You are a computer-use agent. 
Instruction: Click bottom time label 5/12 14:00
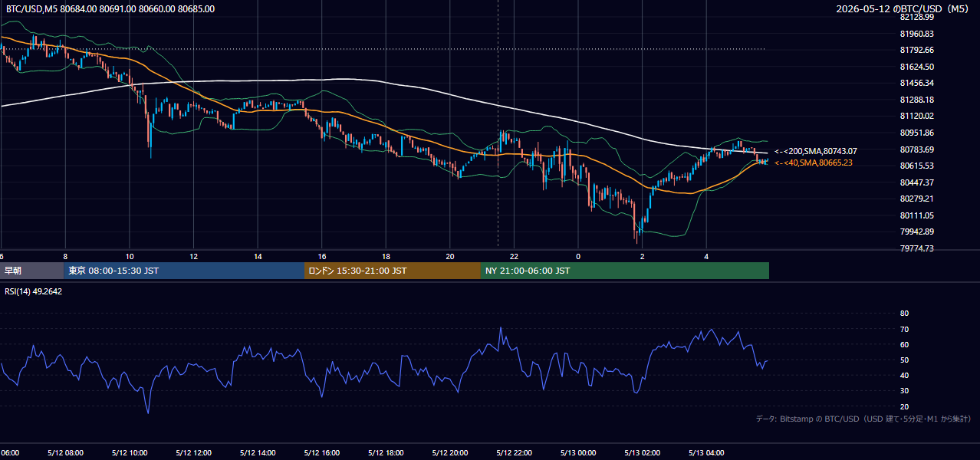click(258, 453)
